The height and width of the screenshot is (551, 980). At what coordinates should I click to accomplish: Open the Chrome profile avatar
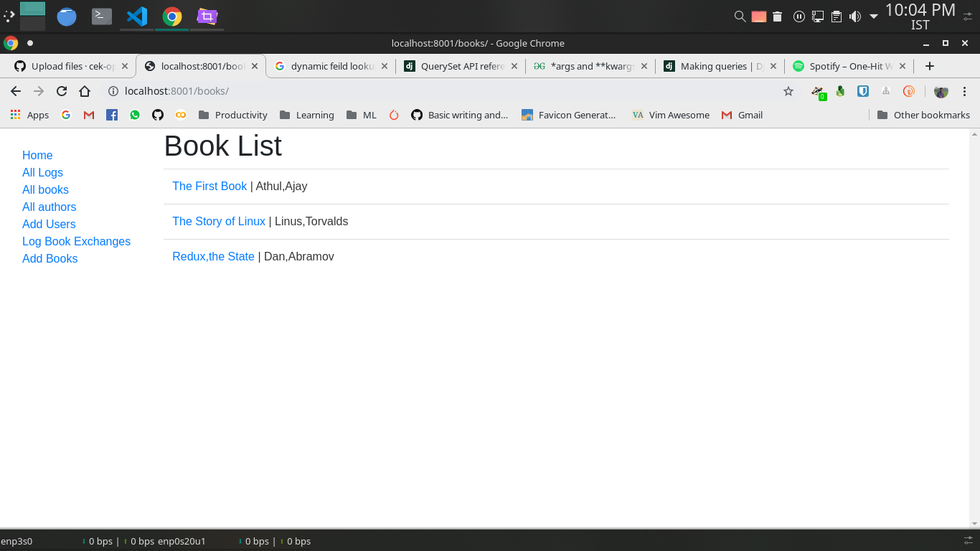941,91
